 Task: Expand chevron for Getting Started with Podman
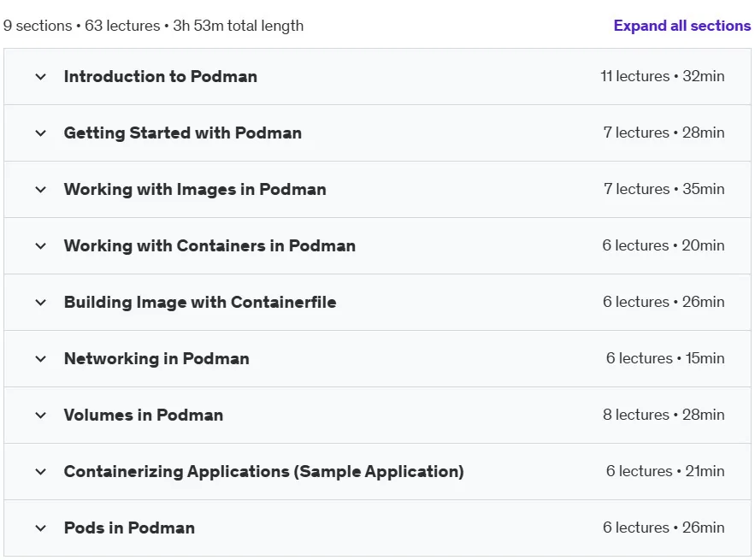point(41,133)
